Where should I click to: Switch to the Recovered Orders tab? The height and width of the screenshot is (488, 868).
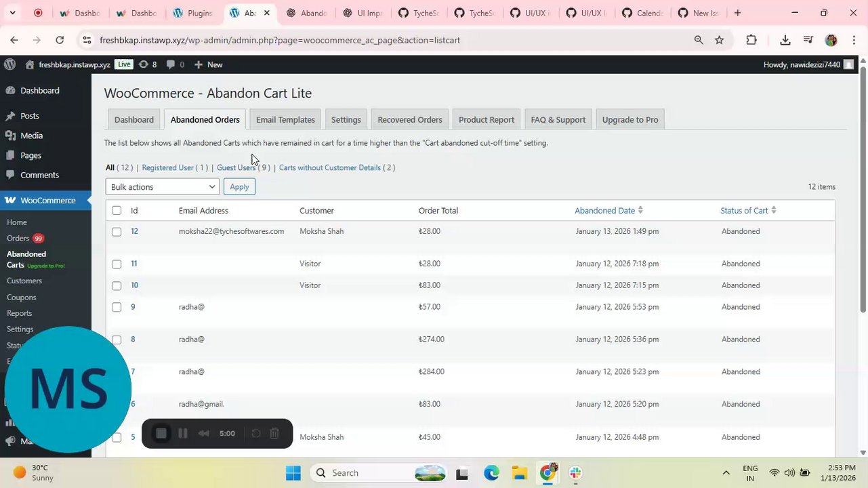pos(410,119)
